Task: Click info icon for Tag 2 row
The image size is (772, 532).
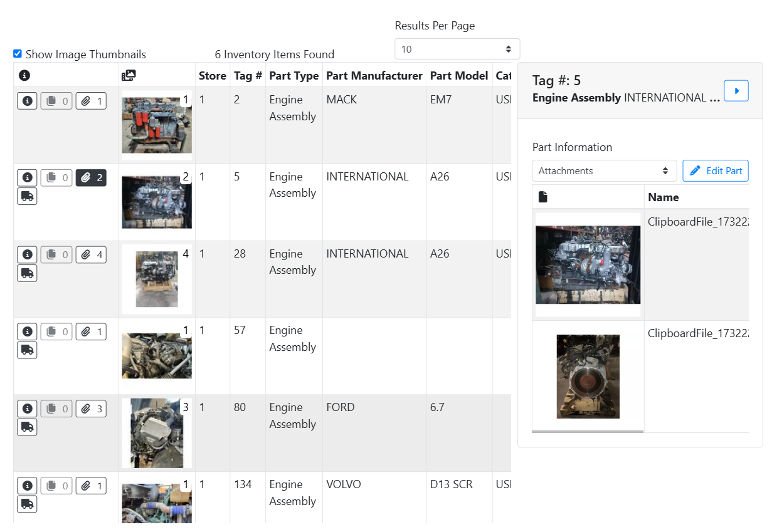Action: click(x=27, y=101)
